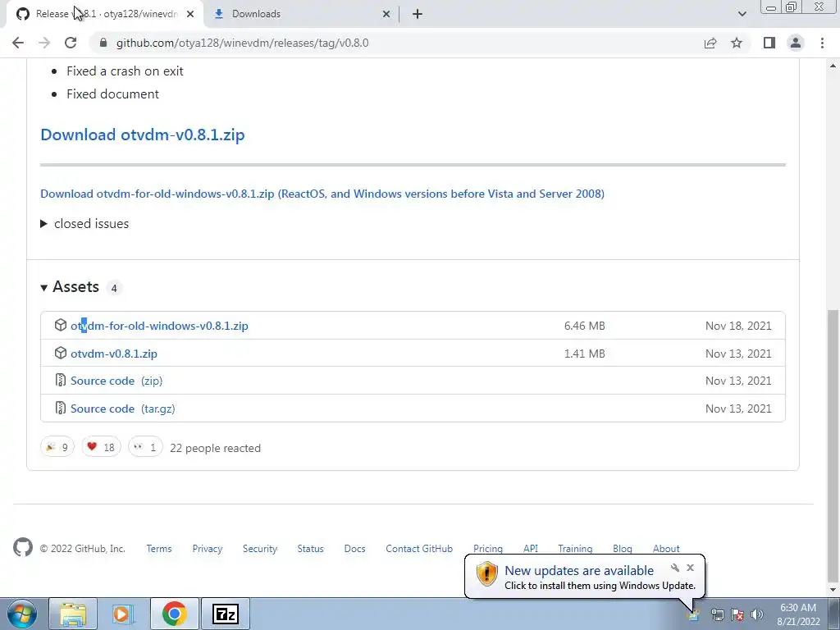Click file icon beside Source code (zip)
The height and width of the screenshot is (630, 840).
tap(61, 381)
